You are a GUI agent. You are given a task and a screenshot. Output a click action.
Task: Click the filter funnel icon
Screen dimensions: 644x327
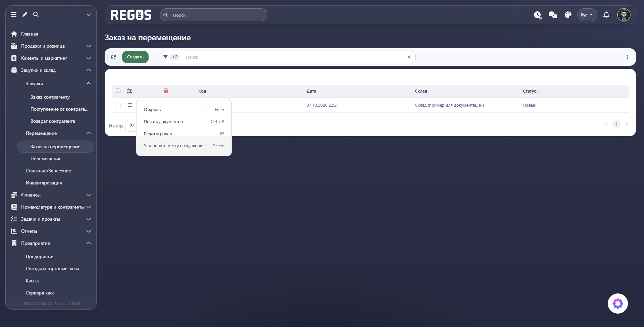click(x=165, y=57)
